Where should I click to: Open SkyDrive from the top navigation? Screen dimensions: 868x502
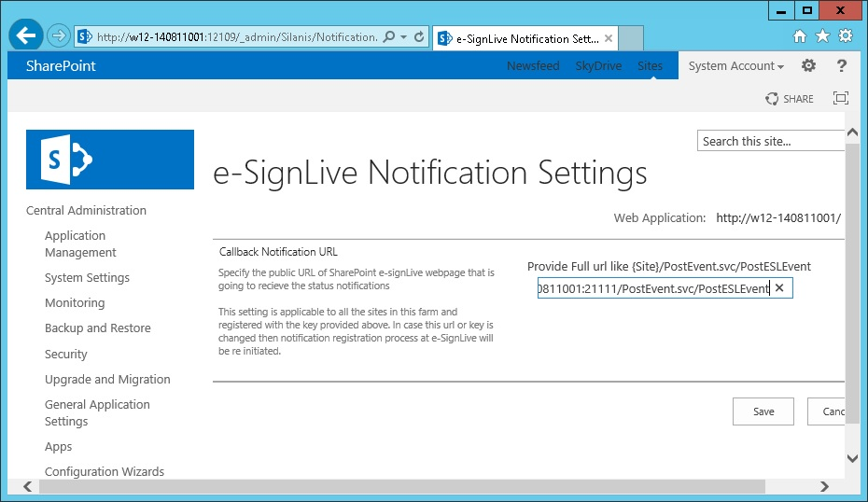(x=597, y=66)
